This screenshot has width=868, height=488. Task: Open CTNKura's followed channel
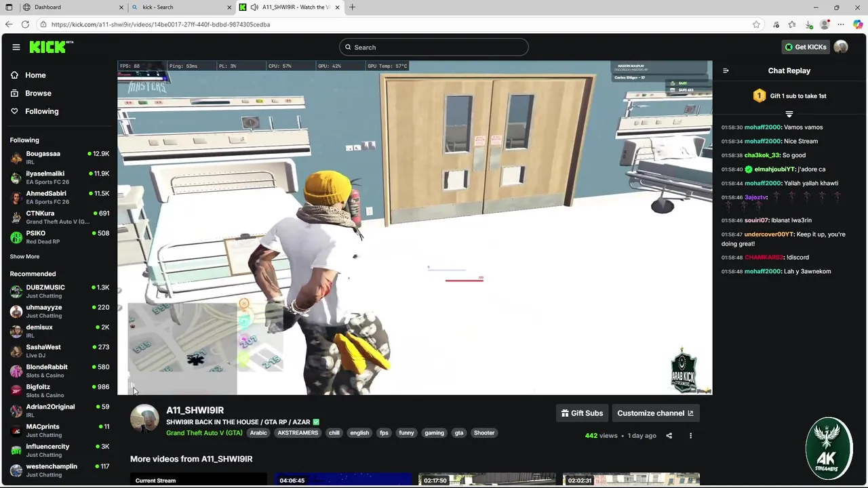tap(59, 218)
